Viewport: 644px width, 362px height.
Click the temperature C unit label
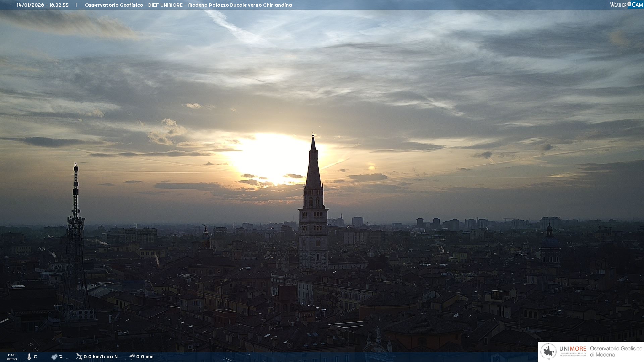[35, 357]
